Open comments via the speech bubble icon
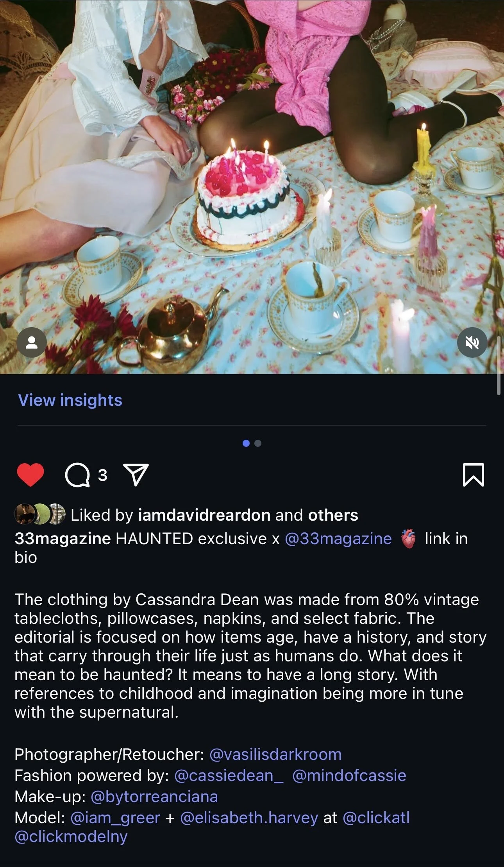Viewport: 504px width, 867px height. coord(77,475)
